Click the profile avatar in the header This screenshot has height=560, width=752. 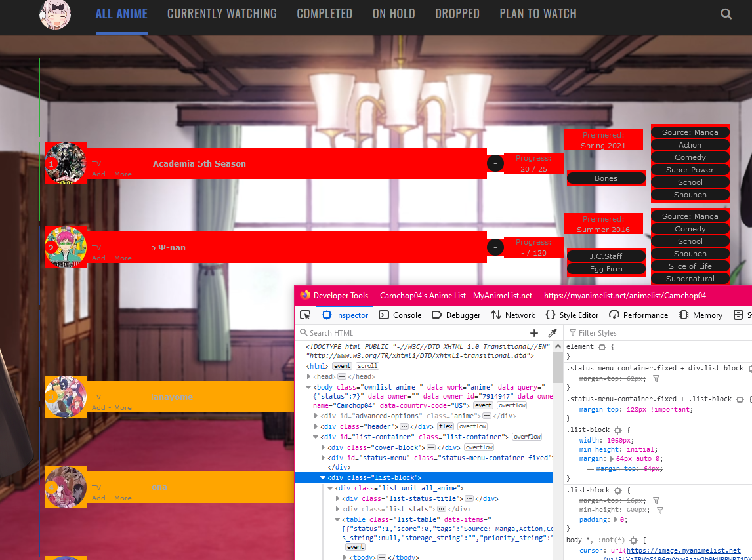(56, 14)
